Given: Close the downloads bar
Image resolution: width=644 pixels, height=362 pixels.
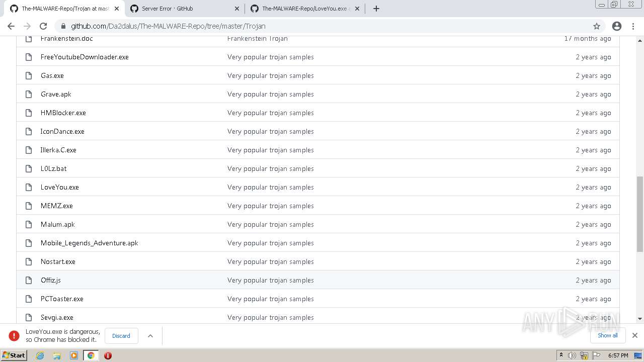Looking at the screenshot, I should (x=635, y=335).
